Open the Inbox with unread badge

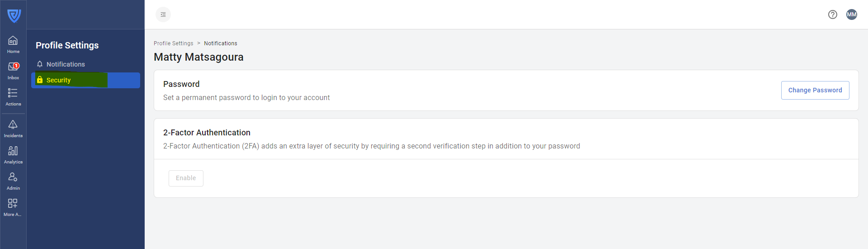[13, 71]
